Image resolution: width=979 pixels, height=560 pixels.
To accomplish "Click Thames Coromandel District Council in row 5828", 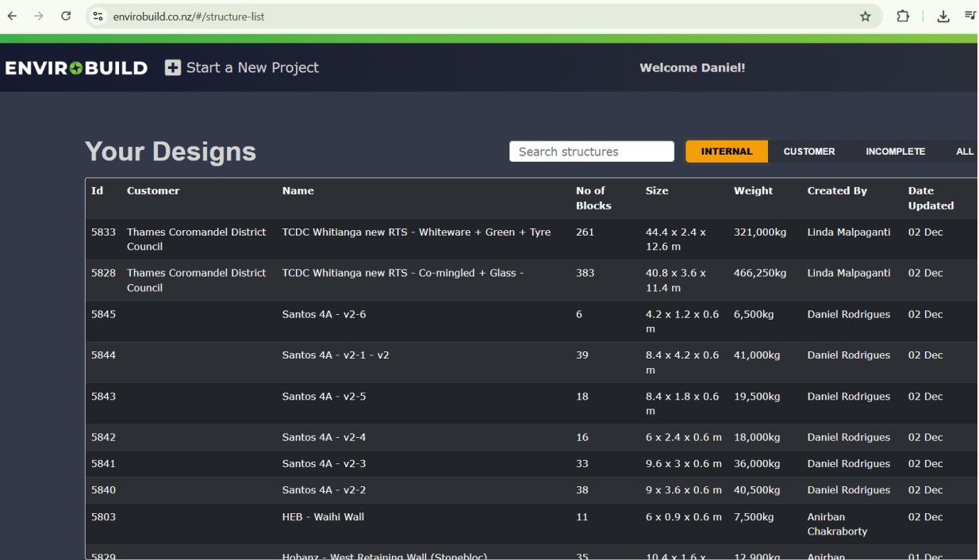I will tap(197, 280).
